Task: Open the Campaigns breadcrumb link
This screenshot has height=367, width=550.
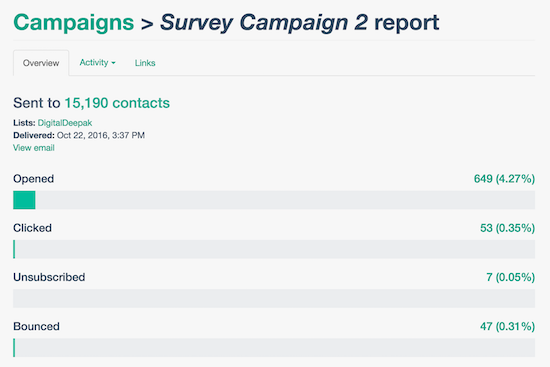Action: (74, 23)
